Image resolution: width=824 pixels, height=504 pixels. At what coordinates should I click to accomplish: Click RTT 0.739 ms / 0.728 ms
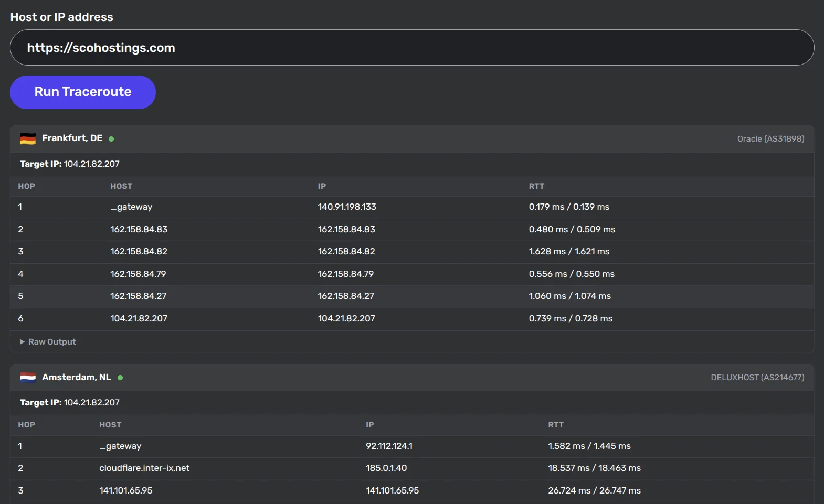(571, 319)
